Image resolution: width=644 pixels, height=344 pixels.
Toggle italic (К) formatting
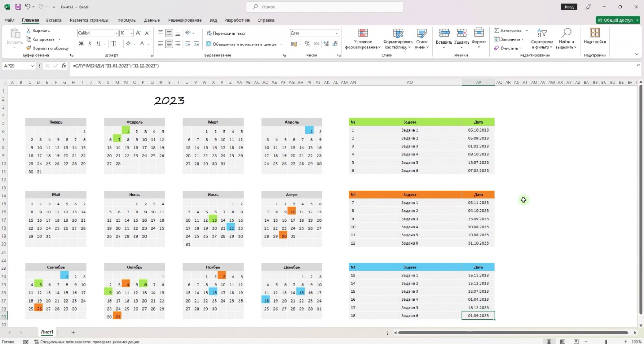[90, 44]
